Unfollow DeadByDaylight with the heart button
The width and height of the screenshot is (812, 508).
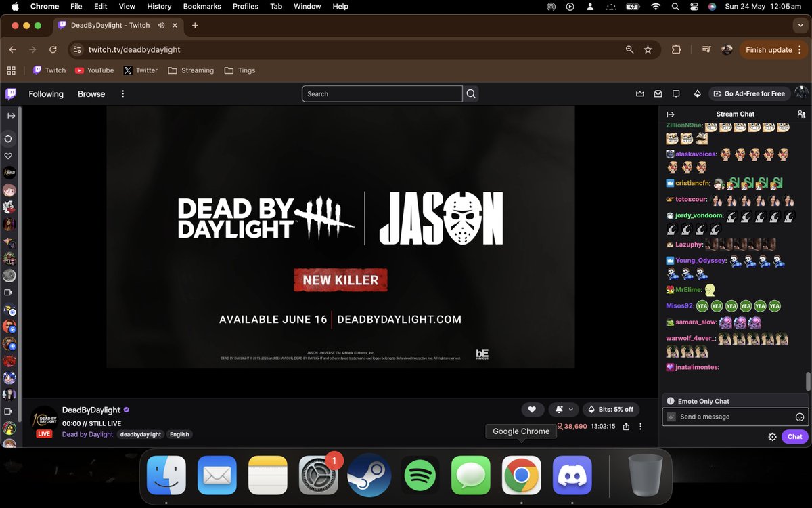click(533, 409)
